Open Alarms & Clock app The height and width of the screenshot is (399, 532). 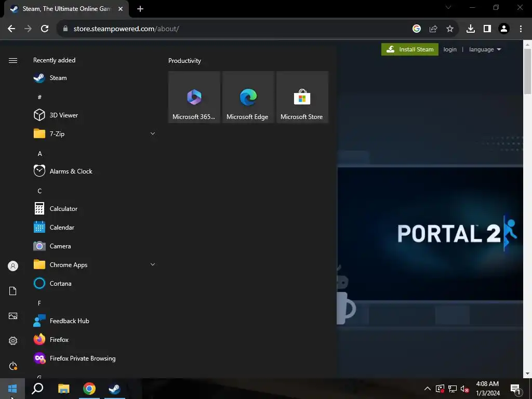click(95, 171)
